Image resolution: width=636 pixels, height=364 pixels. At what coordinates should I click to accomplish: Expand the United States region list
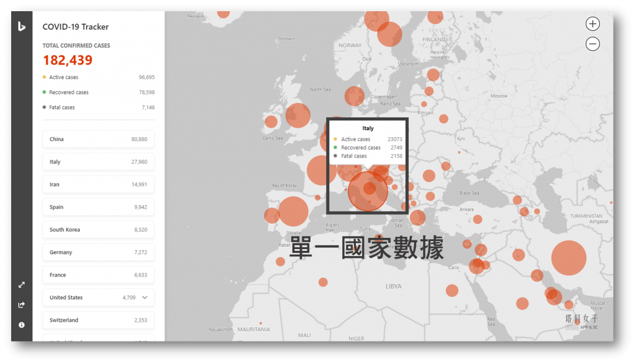145,298
